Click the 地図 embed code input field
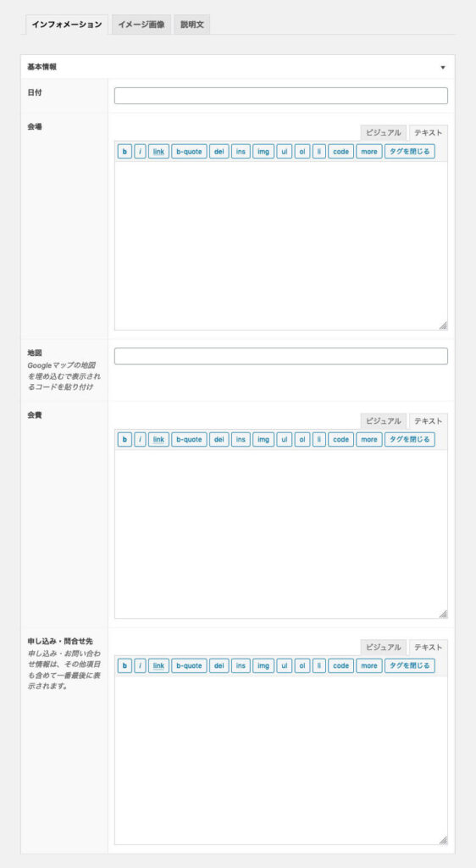This screenshot has width=476, height=868. [281, 356]
